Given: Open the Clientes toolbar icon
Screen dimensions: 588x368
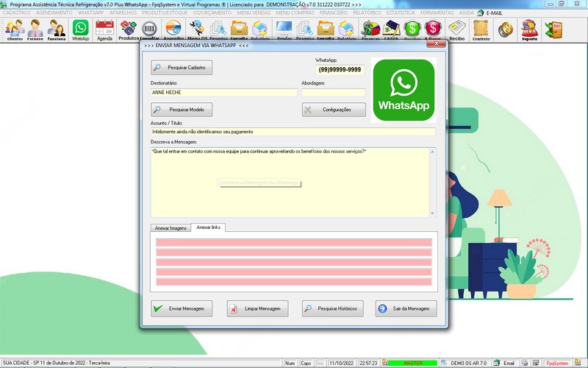Looking at the screenshot, I should click(15, 29).
